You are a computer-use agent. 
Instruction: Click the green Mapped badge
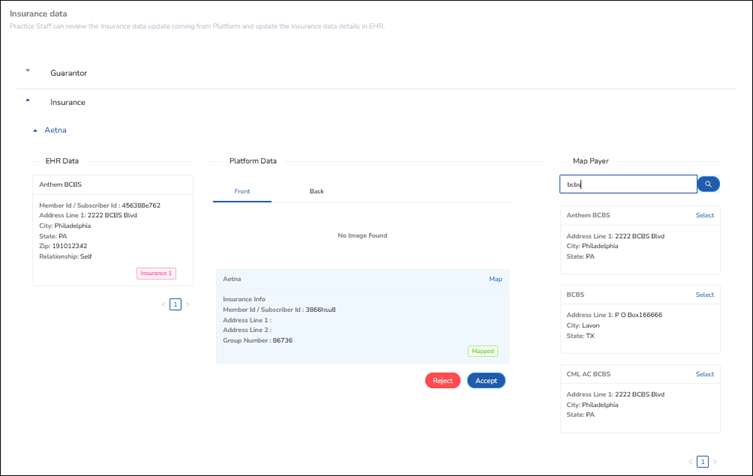pyautogui.click(x=483, y=351)
